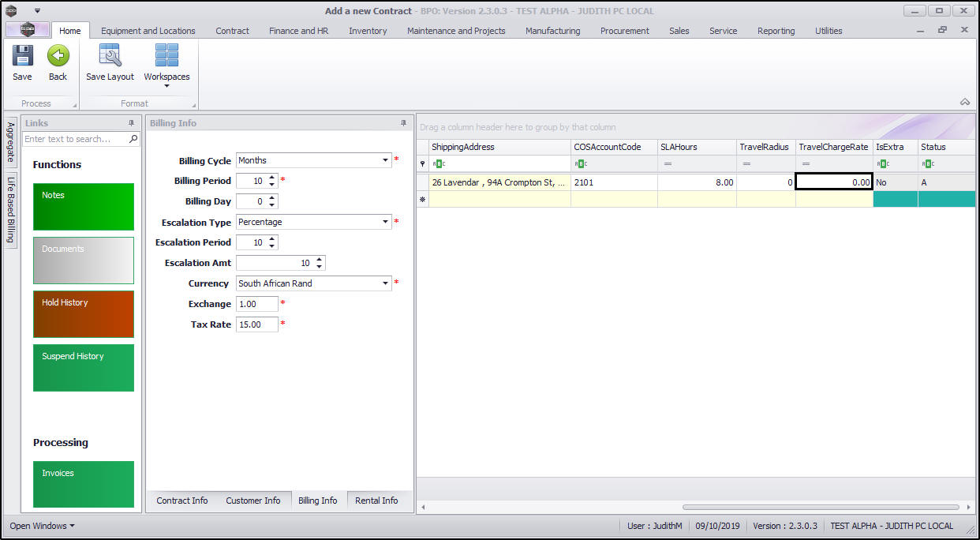Open the Open Windows dropdown
The height and width of the screenshot is (540, 980).
click(x=42, y=526)
